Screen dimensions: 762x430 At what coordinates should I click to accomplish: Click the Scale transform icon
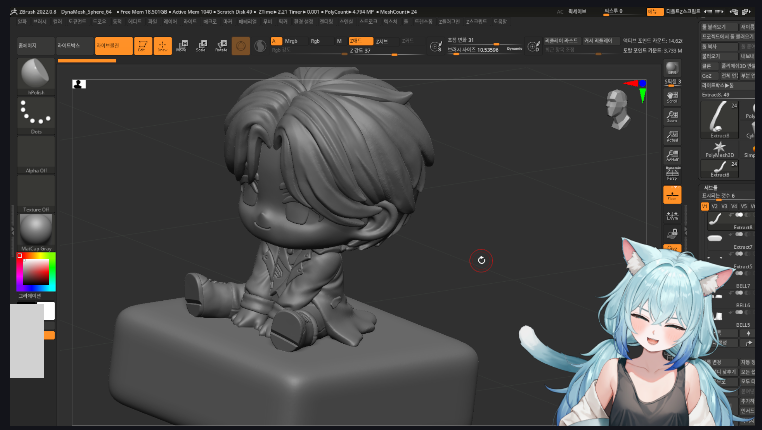202,46
